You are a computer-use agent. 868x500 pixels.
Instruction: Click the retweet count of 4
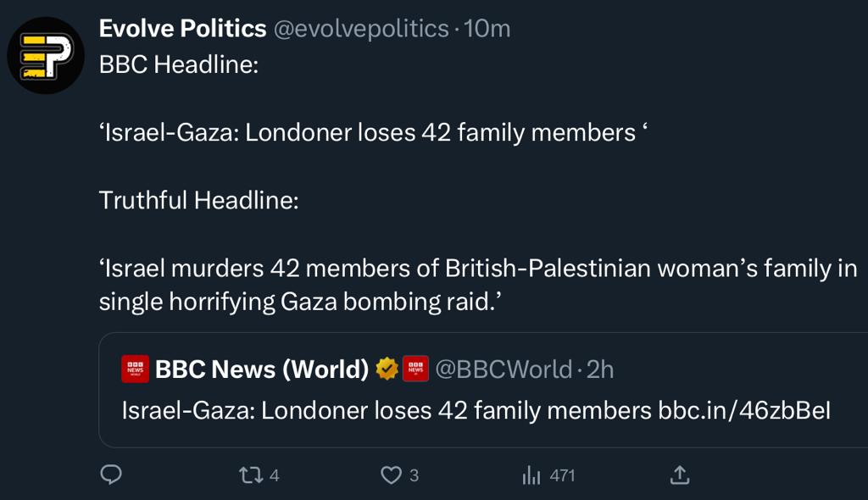(x=274, y=476)
